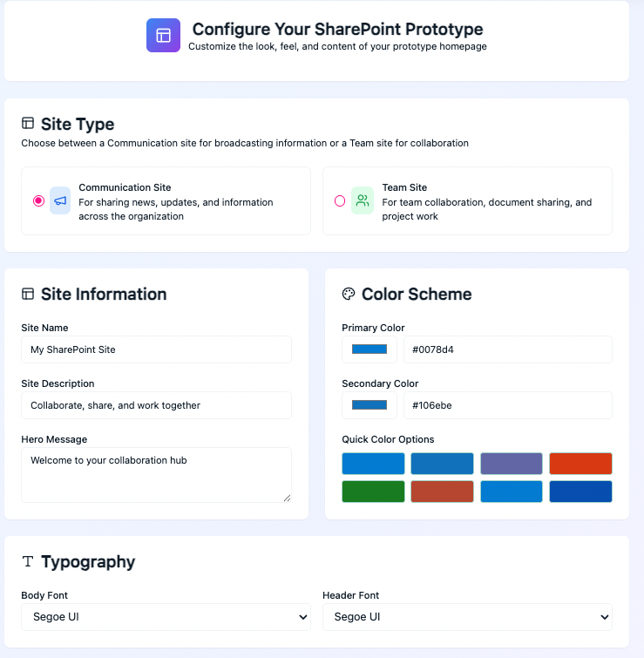Click the Site Description text field

click(156, 405)
